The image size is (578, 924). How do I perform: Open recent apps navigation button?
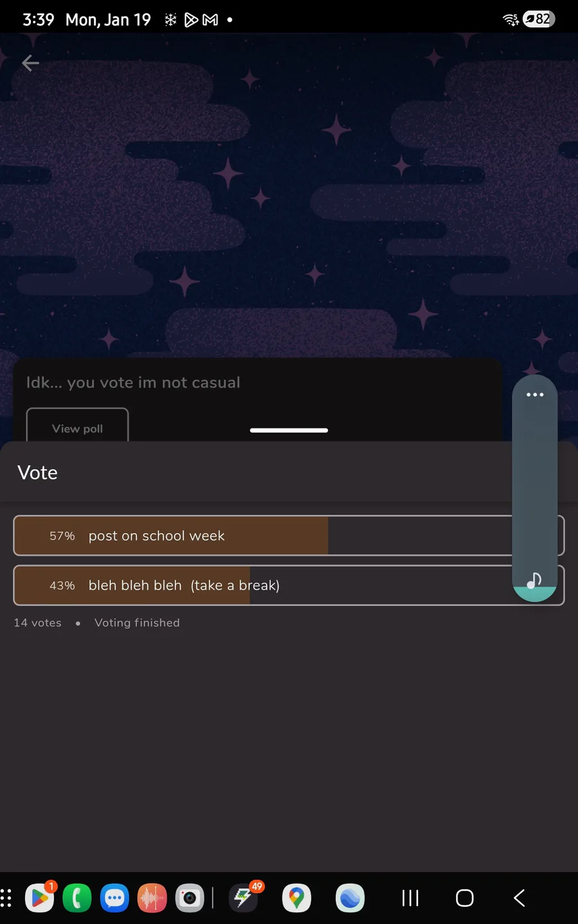tap(410, 898)
